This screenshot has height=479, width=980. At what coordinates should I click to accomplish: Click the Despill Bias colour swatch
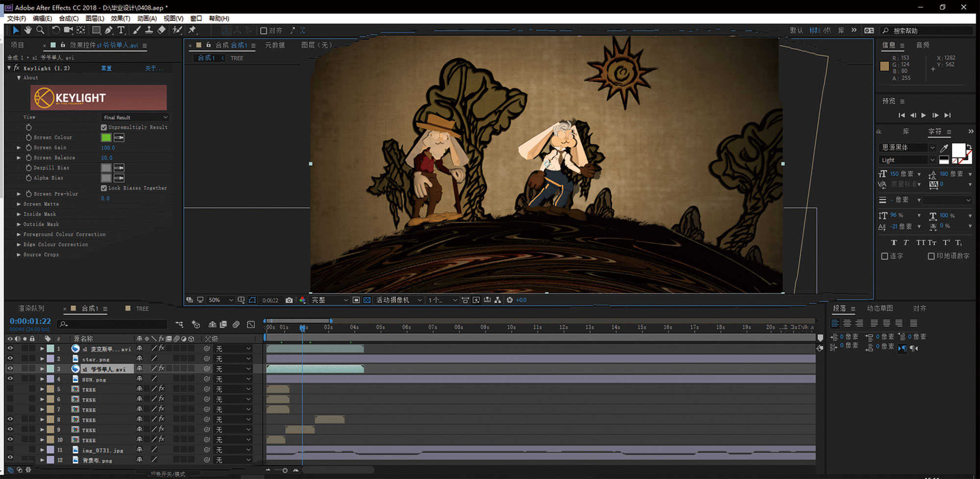point(106,168)
